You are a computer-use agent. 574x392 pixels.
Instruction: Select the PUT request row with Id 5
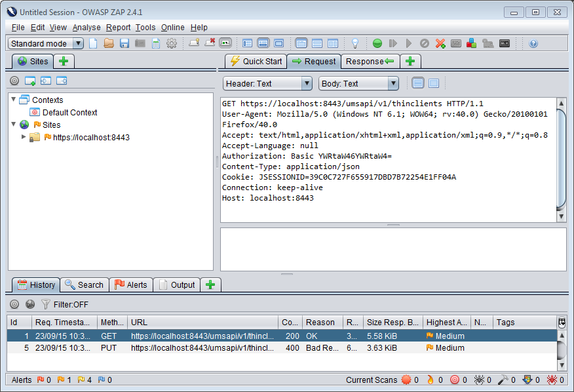point(197,347)
